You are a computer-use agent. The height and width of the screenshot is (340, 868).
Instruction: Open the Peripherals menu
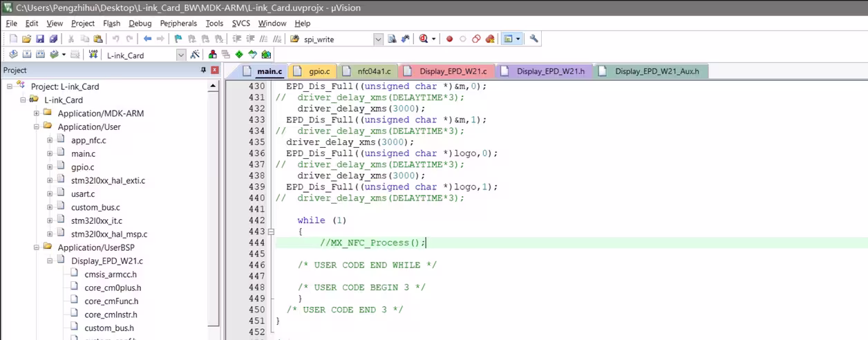click(178, 23)
